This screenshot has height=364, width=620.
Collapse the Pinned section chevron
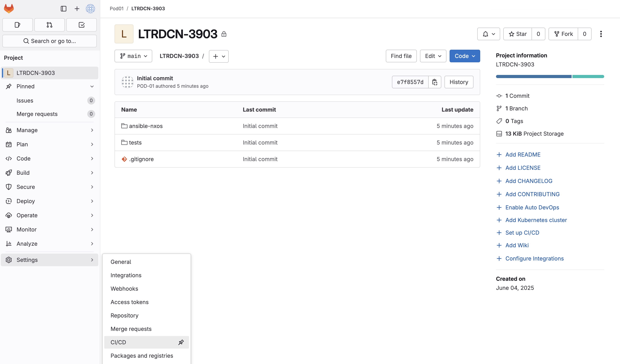point(92,86)
